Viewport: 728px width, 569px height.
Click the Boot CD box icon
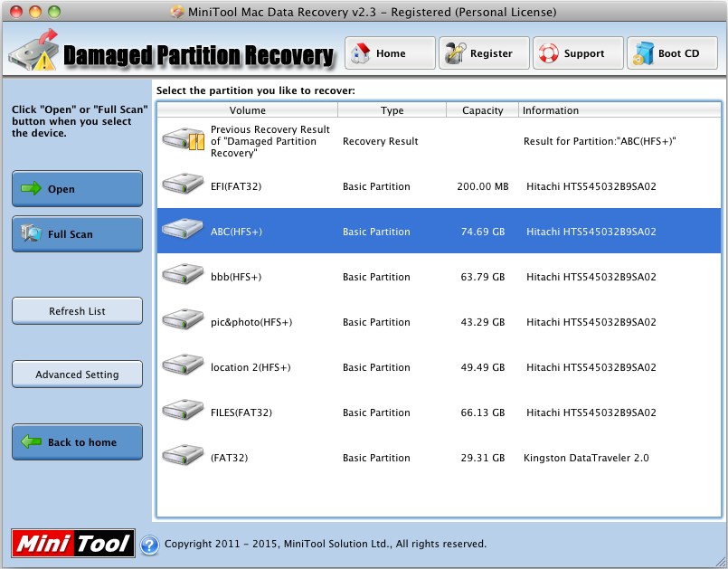click(x=643, y=53)
